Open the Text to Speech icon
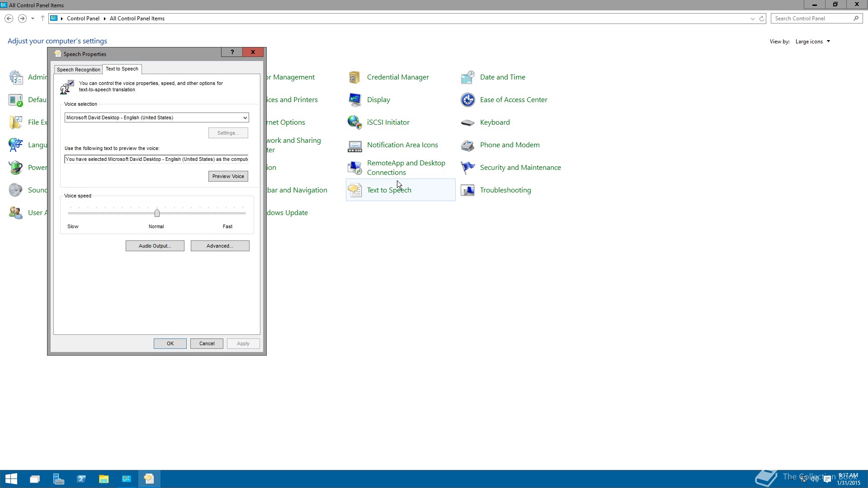The image size is (868, 488). 355,190
